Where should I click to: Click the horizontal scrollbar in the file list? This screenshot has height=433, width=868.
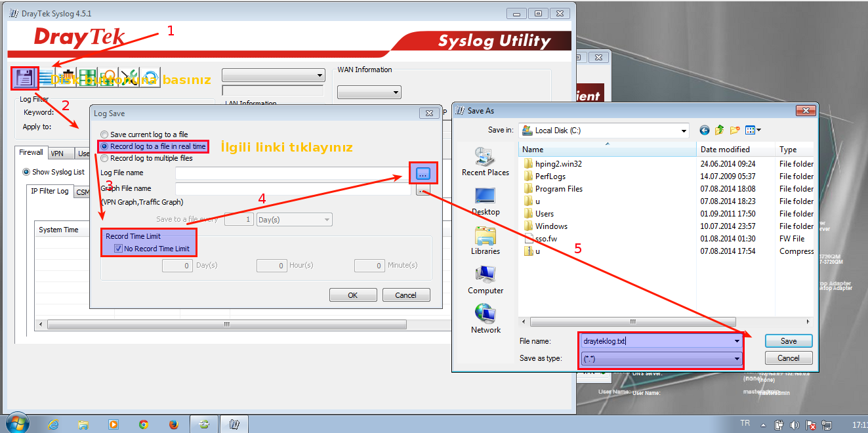(632, 322)
